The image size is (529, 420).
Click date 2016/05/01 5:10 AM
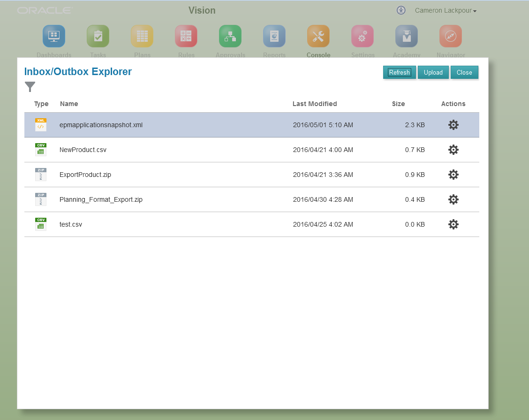coord(323,125)
